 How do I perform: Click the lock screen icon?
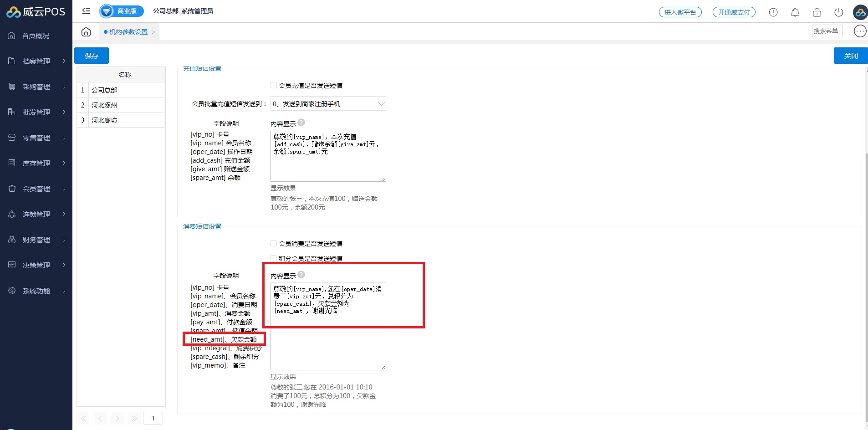(x=817, y=12)
